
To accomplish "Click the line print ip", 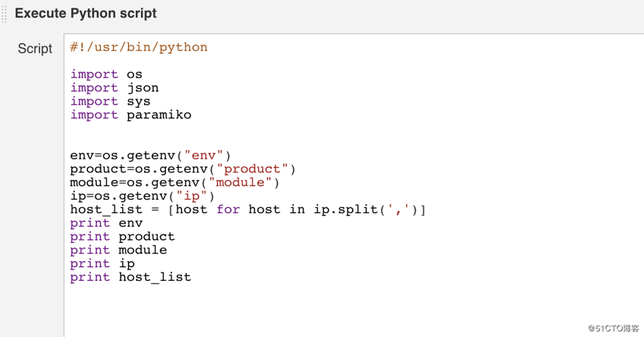I will [102, 264].
